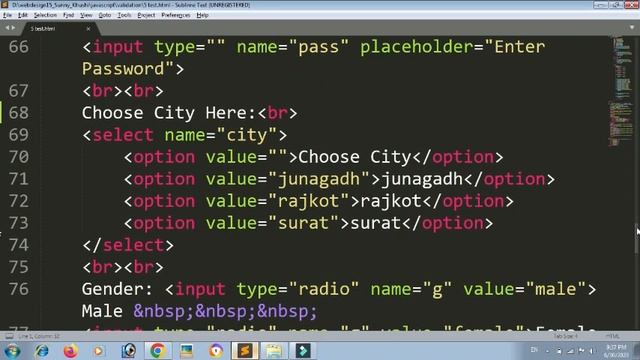Click the taskbar clock and date
640x360 pixels.
click(x=616, y=351)
